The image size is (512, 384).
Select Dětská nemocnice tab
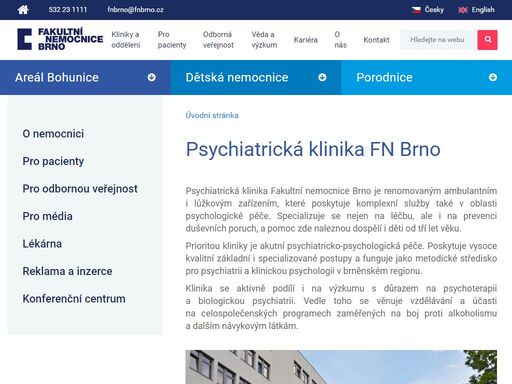coord(256,77)
